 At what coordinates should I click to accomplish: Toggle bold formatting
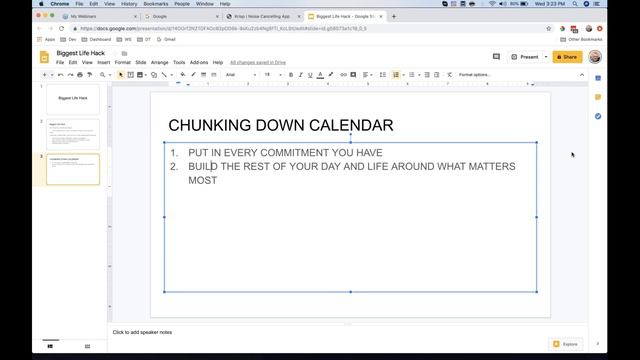tap(291, 75)
